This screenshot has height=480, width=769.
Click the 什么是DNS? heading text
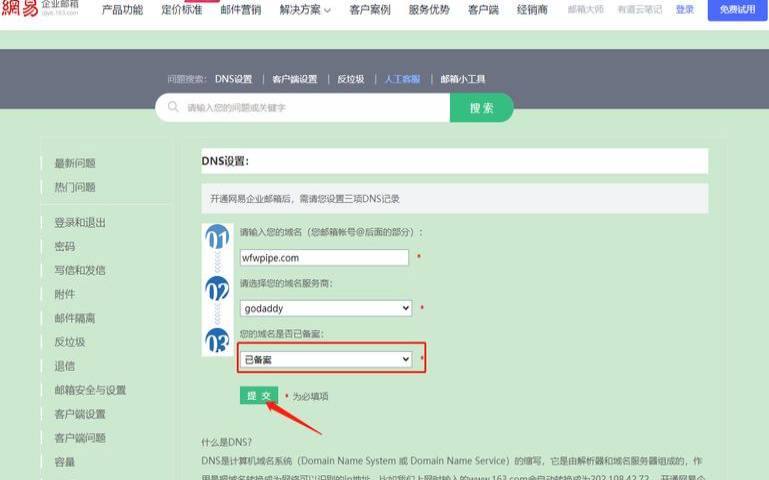tap(227, 442)
